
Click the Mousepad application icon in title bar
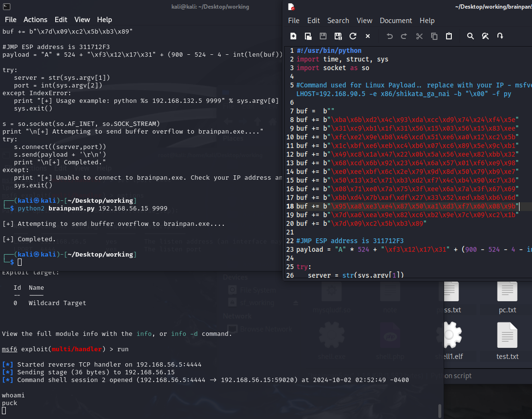click(x=291, y=7)
